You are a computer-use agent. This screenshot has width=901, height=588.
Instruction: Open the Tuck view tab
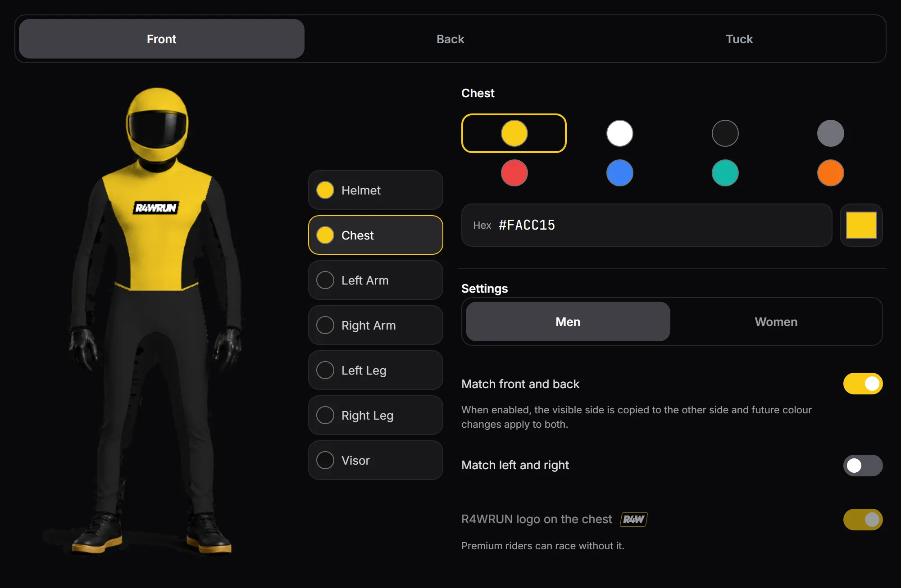(739, 39)
